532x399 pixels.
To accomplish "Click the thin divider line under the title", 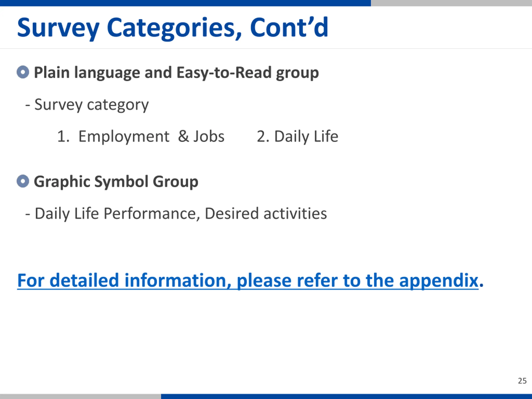I will (266, 49).
